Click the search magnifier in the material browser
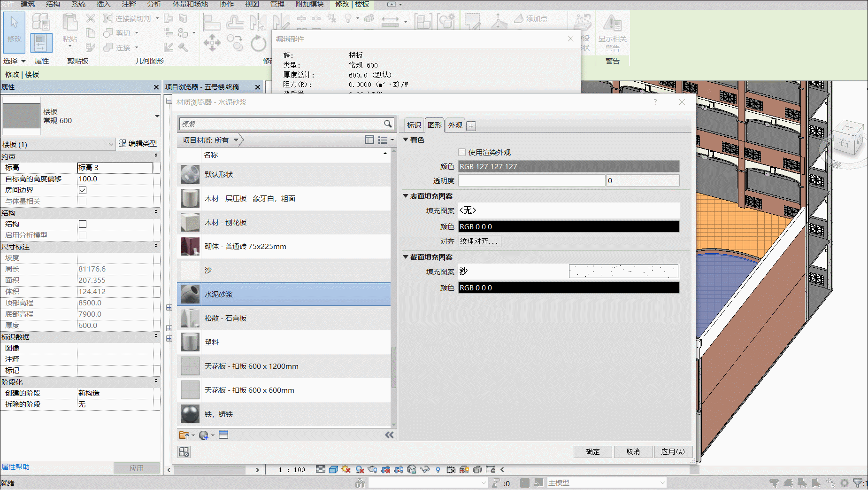Screen dimensions: 868x490 pos(388,124)
